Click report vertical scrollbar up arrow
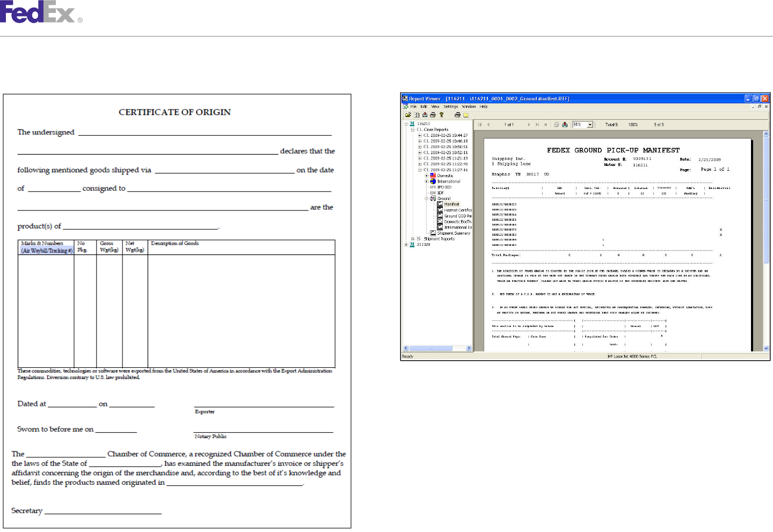The width and height of the screenshot is (773, 532). tap(766, 134)
